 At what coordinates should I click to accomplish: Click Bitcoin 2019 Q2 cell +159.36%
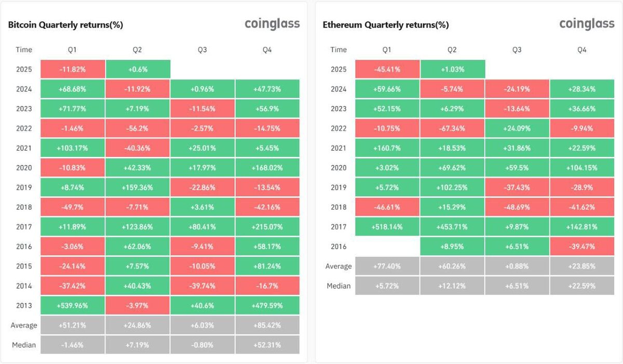coord(137,187)
